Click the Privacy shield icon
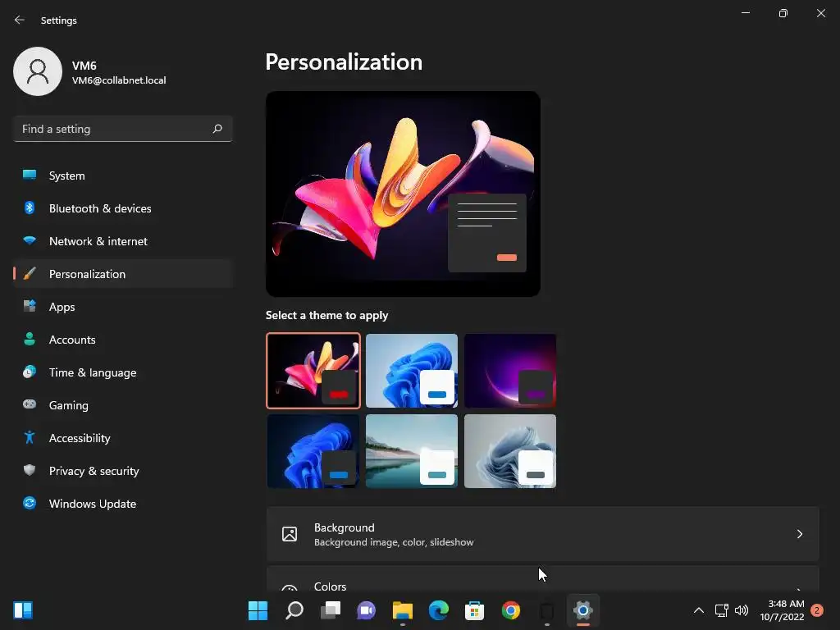Image resolution: width=840 pixels, height=630 pixels. [30, 470]
